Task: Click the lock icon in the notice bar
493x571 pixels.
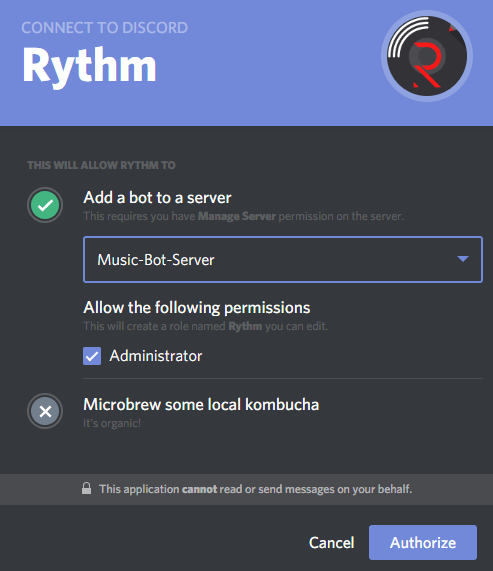Action: click(x=86, y=488)
